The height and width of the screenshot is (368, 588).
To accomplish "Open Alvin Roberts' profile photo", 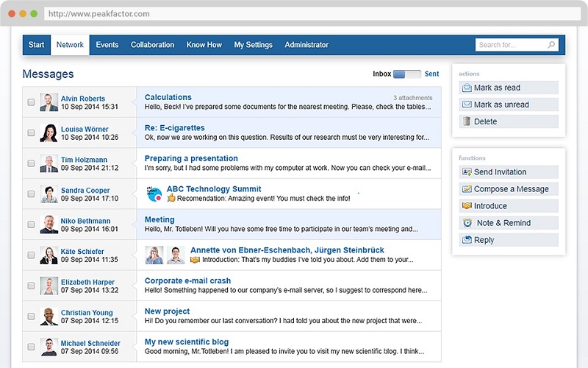I will (x=49, y=102).
